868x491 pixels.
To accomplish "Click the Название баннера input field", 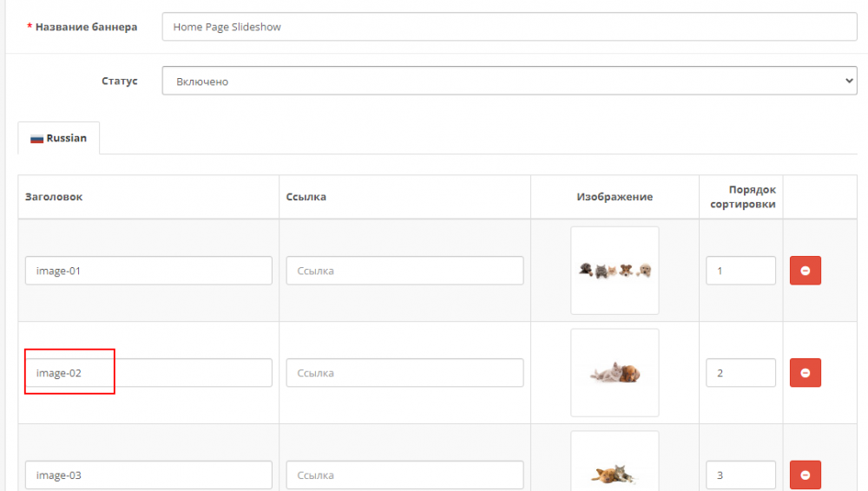I will pyautogui.click(x=510, y=27).
